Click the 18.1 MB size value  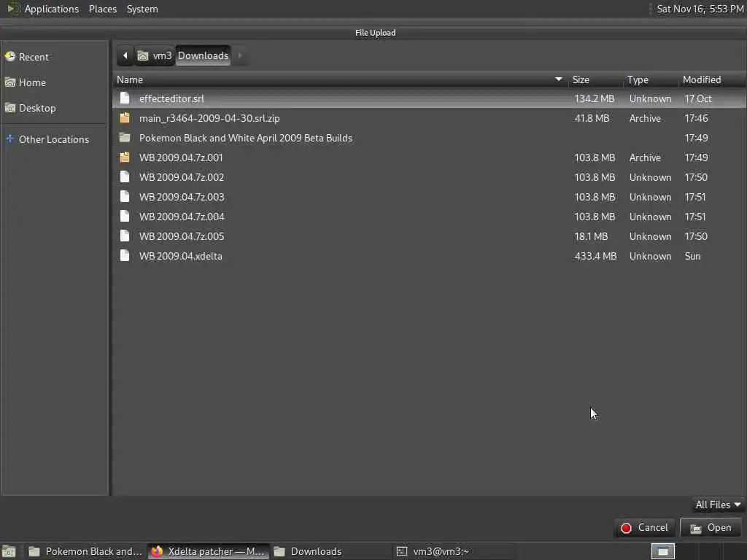[x=591, y=236]
